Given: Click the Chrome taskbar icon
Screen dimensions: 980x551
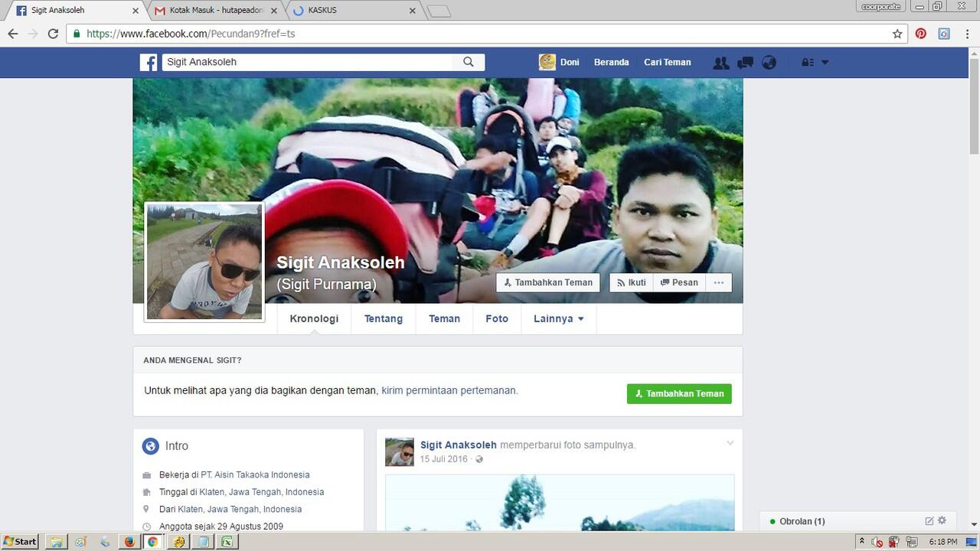Looking at the screenshot, I should click(153, 542).
